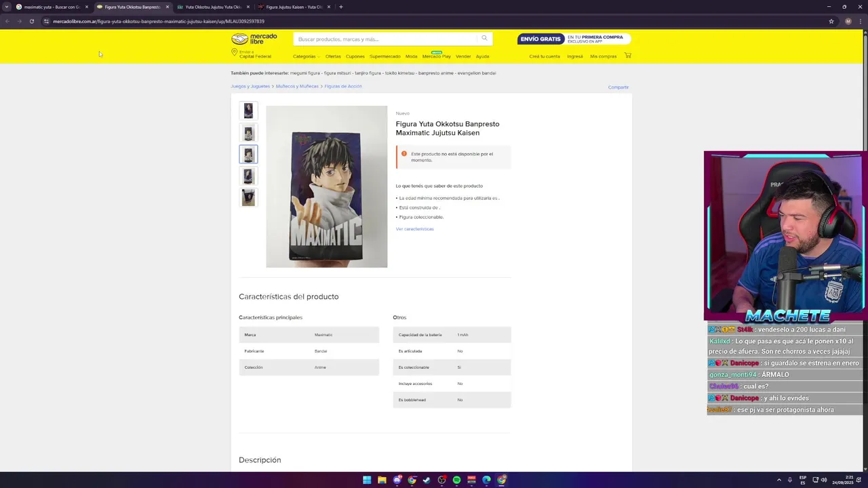868x488 pixels.
Task: Open the Ofertas menu item
Action: click(333, 56)
